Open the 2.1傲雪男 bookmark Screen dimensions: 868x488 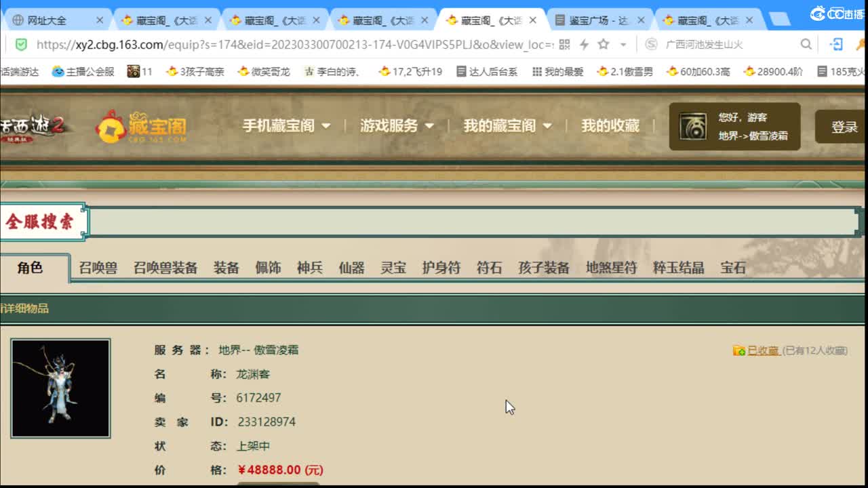[x=625, y=71]
